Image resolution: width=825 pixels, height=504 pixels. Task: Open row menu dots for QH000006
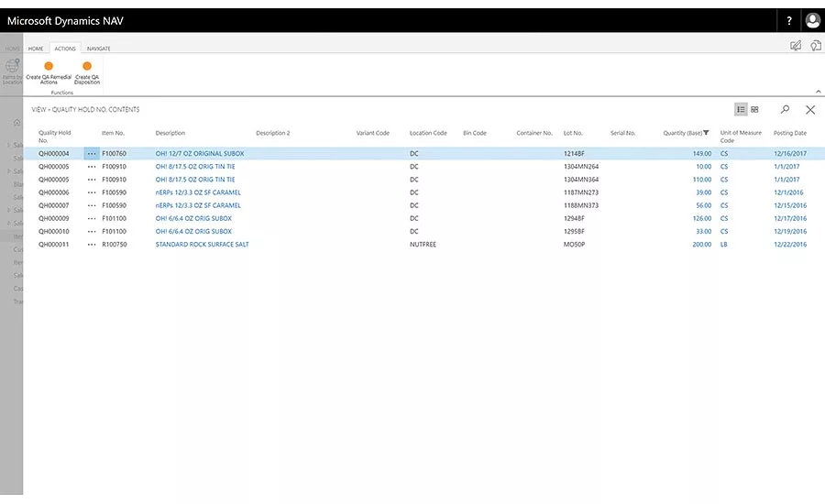[92, 192]
